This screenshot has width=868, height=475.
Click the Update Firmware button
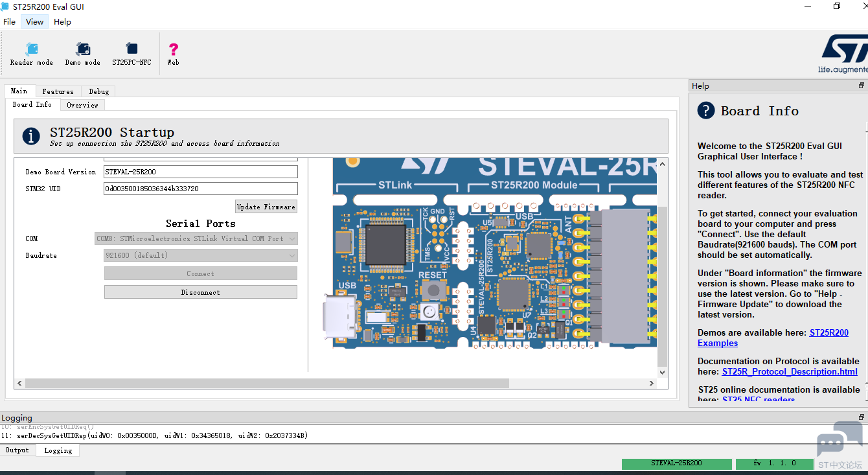pos(266,207)
